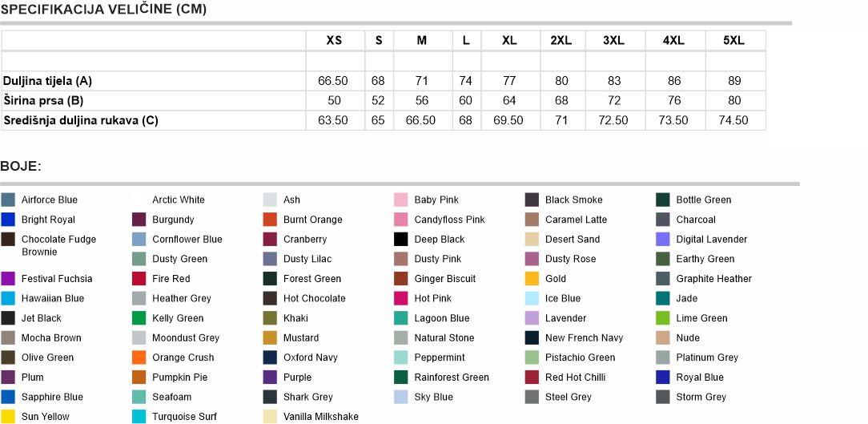Select the Kelly Green color swatch
Viewport: 868px width, 424px height.
coord(139,318)
